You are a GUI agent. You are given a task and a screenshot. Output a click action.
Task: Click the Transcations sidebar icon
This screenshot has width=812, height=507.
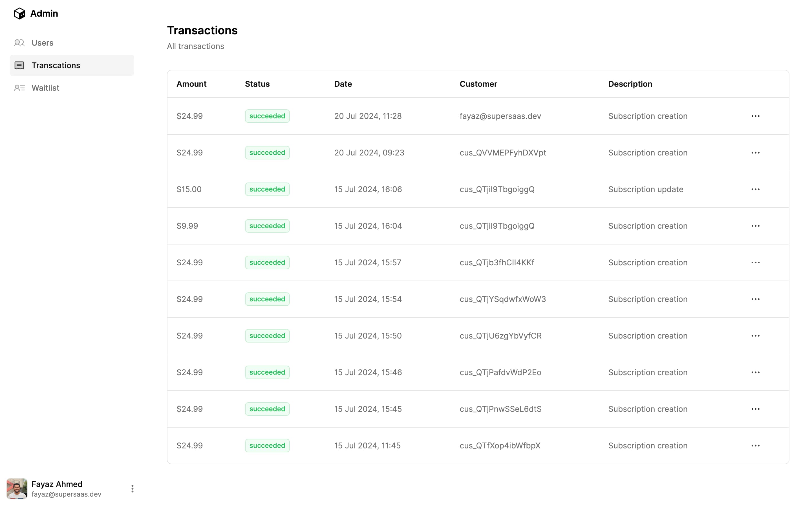19,65
